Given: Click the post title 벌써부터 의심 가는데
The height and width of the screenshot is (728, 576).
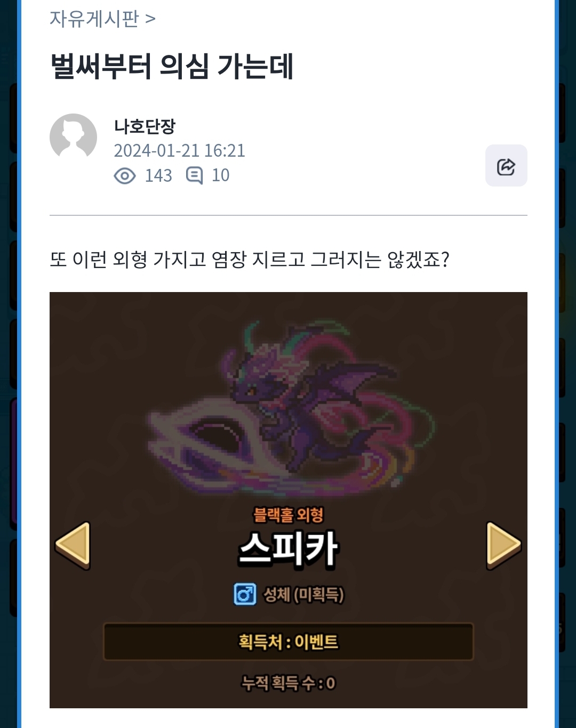Looking at the screenshot, I should 171,67.
